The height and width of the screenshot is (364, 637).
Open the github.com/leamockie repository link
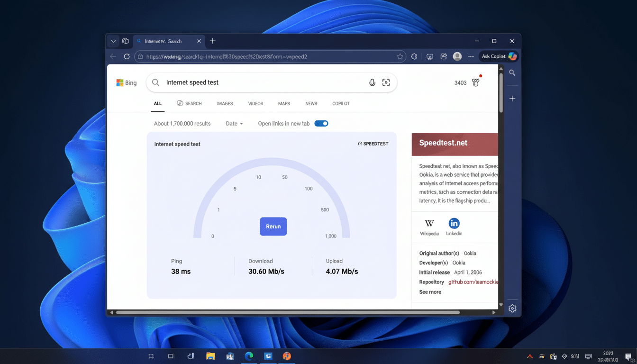[x=473, y=282]
